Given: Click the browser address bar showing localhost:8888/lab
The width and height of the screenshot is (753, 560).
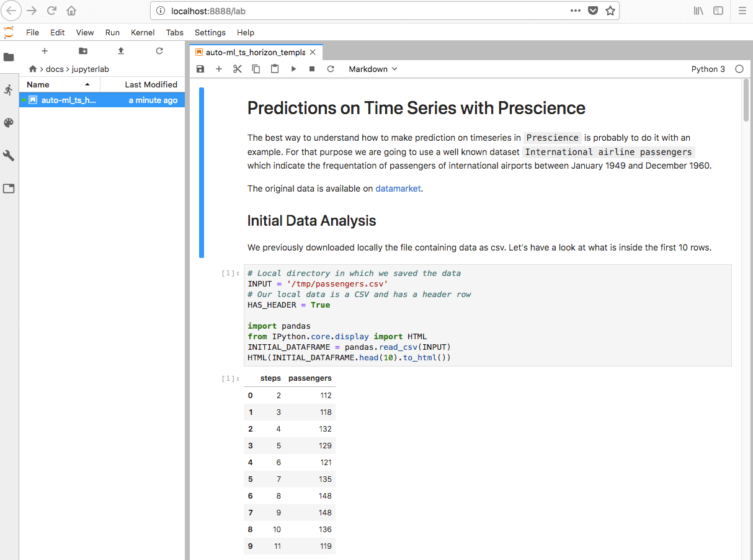Looking at the screenshot, I should pos(366,11).
